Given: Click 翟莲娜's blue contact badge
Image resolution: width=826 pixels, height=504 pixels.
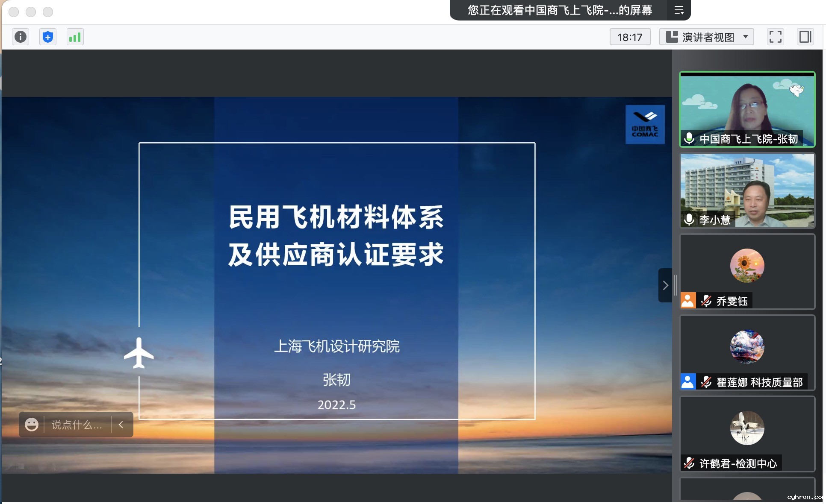Looking at the screenshot, I should (x=687, y=381).
